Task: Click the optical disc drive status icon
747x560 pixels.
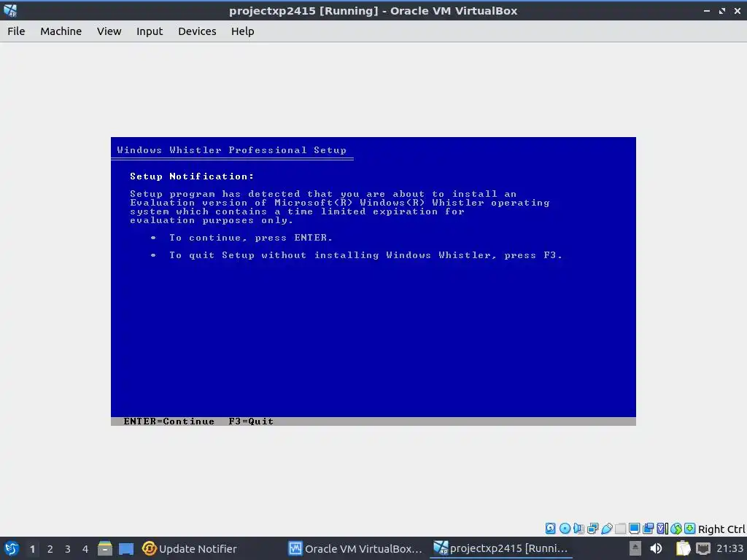Action: (565, 528)
